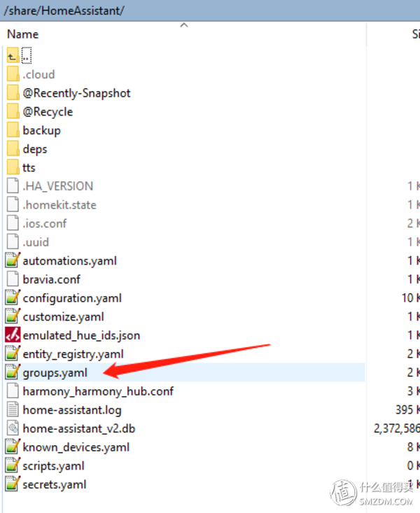Select the deps folder name
The image size is (420, 513).
(x=35, y=149)
